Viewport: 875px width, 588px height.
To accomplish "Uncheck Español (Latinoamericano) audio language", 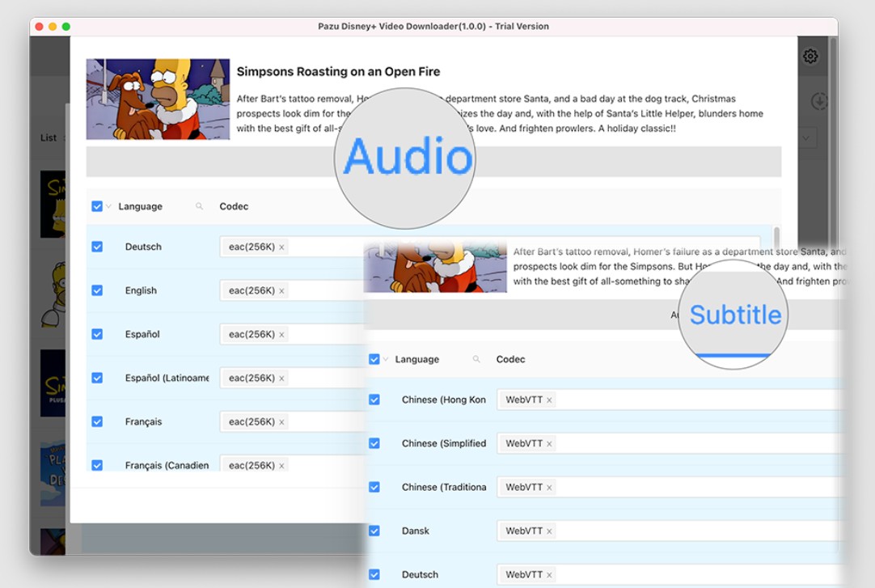I will (x=97, y=378).
